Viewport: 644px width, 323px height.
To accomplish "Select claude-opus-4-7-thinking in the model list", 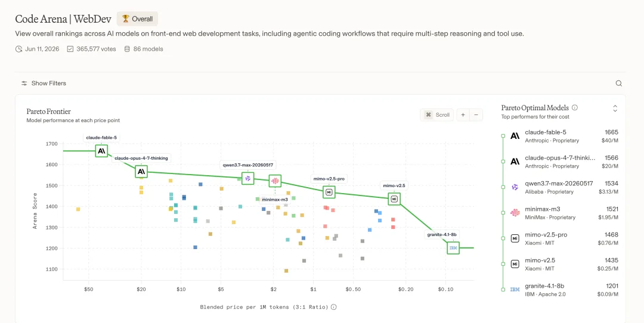I will [560, 161].
